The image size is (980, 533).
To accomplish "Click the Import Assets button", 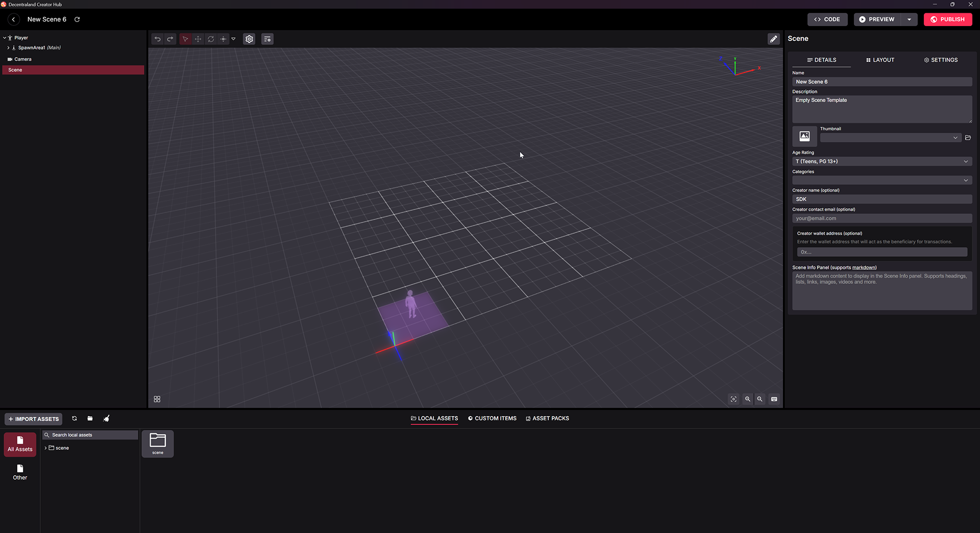I will pyautogui.click(x=34, y=419).
